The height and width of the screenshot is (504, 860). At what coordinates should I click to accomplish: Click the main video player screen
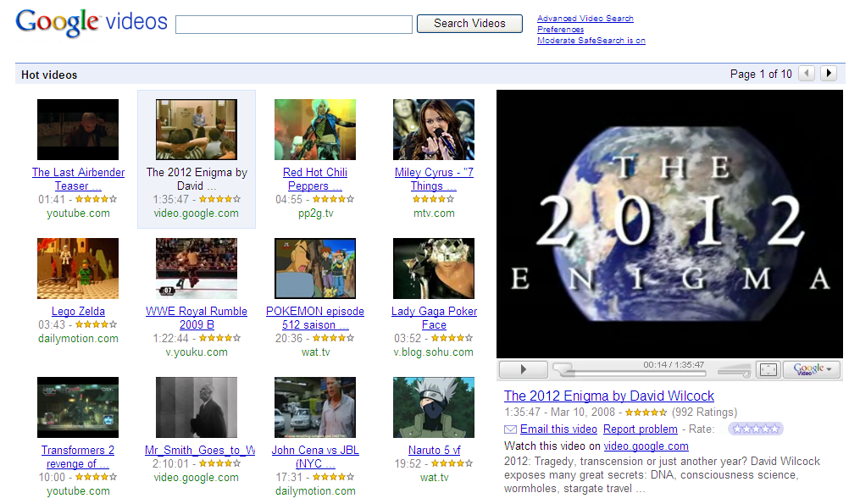669,224
